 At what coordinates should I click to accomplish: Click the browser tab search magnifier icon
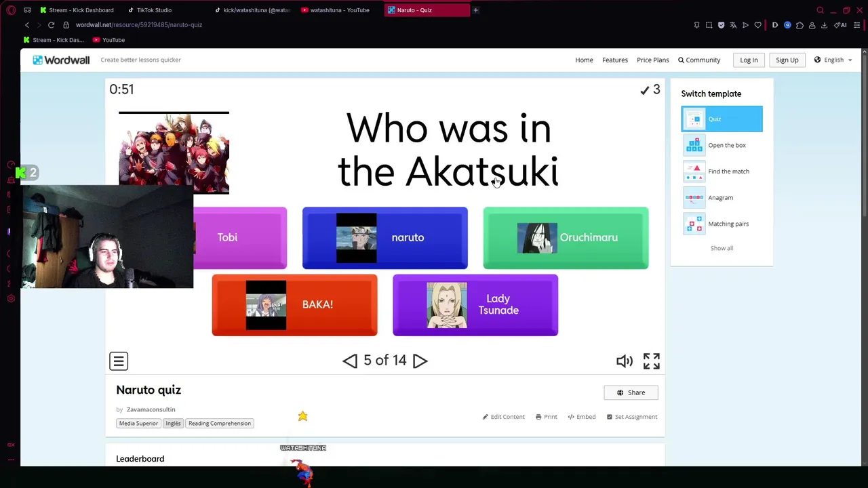(820, 10)
